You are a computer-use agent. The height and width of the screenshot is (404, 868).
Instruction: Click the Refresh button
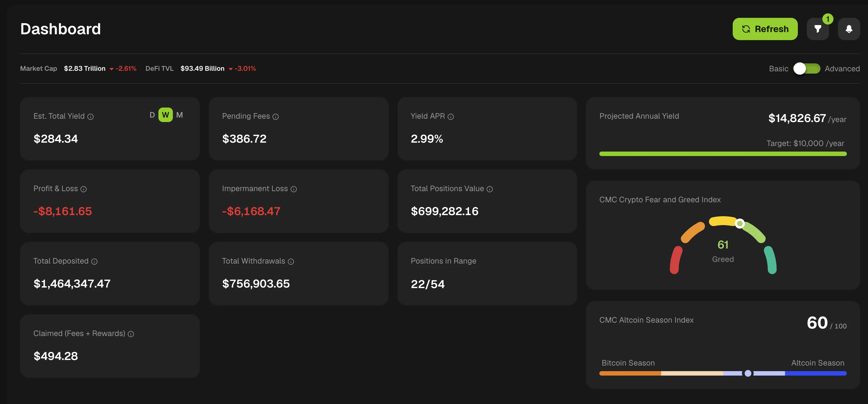(765, 29)
